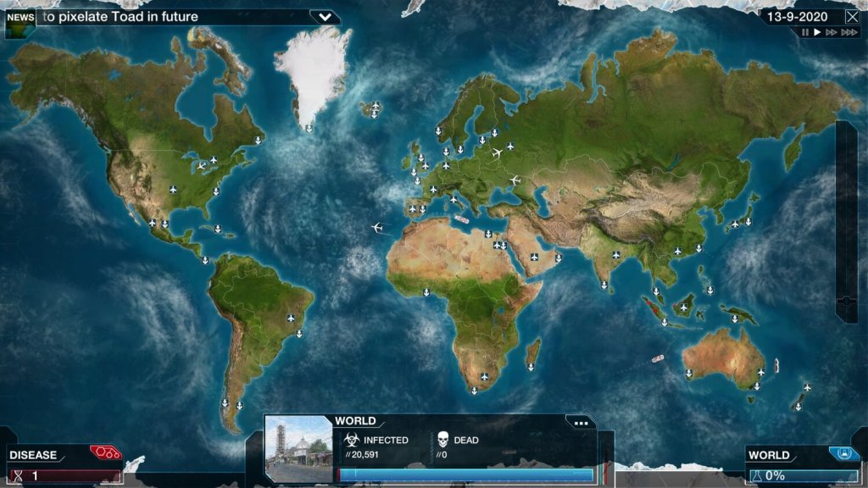Click the blue world population bar
Screen dimensions: 868x488
pos(466,475)
